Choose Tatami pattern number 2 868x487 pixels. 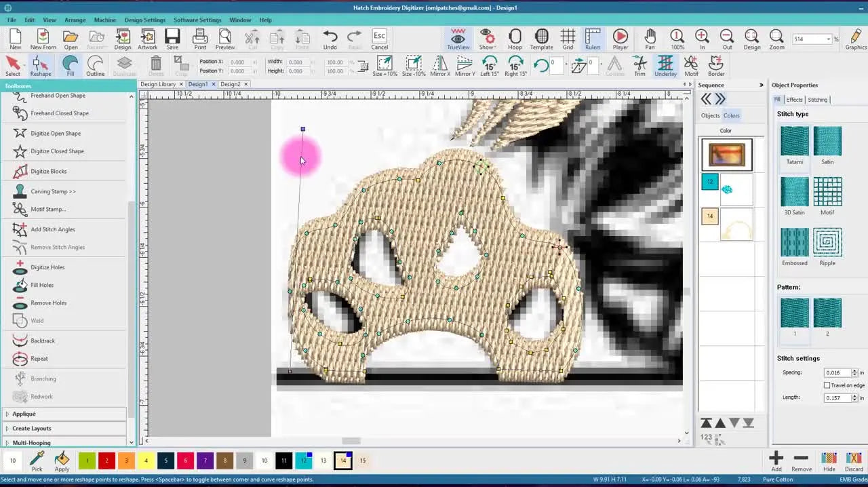tap(827, 317)
